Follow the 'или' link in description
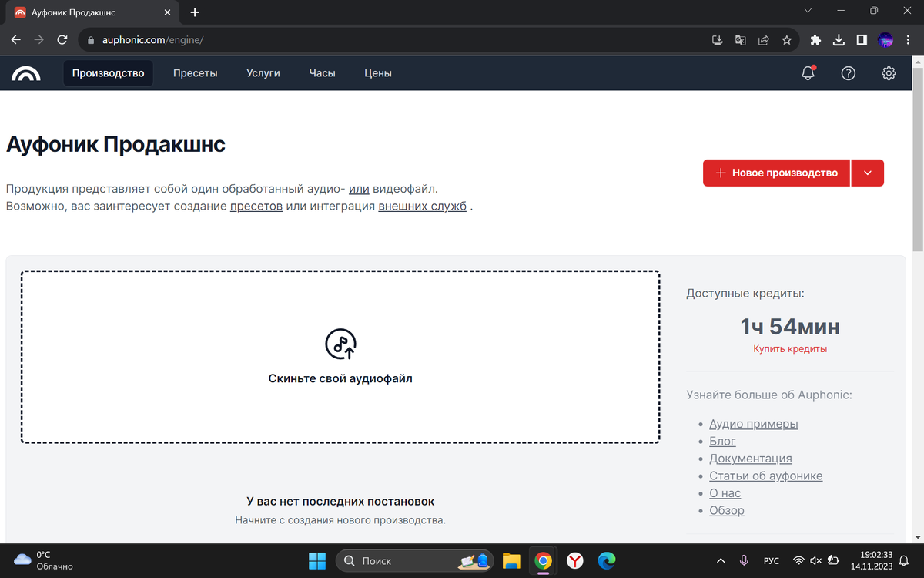The width and height of the screenshot is (924, 578). coord(360,189)
